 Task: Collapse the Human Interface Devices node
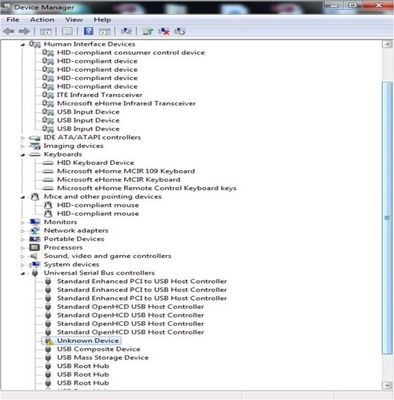point(23,44)
